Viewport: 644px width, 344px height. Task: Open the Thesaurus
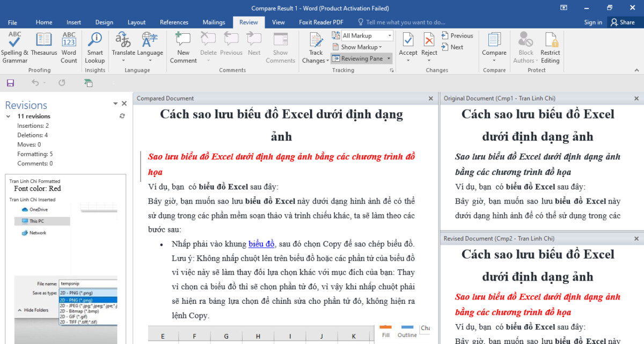(x=44, y=44)
